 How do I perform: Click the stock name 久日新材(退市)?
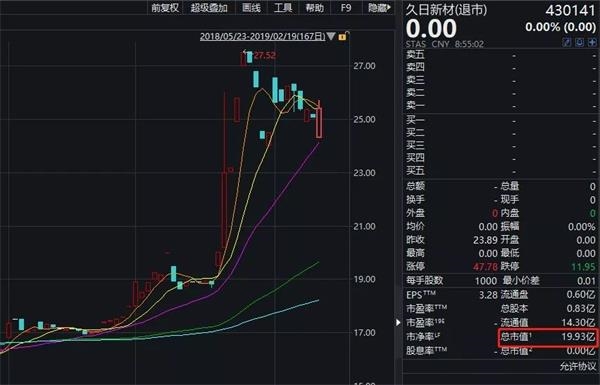[446, 10]
